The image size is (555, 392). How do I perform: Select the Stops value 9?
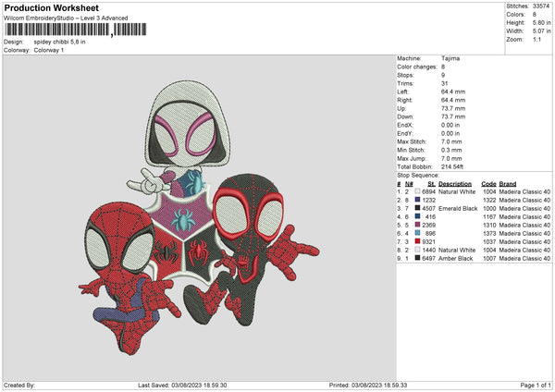click(x=443, y=75)
